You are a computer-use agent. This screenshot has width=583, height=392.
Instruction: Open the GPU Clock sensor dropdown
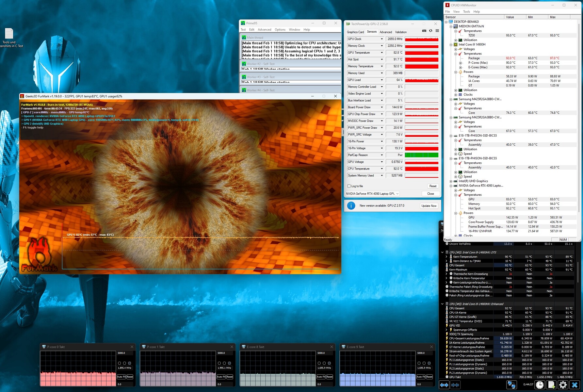coord(381,39)
